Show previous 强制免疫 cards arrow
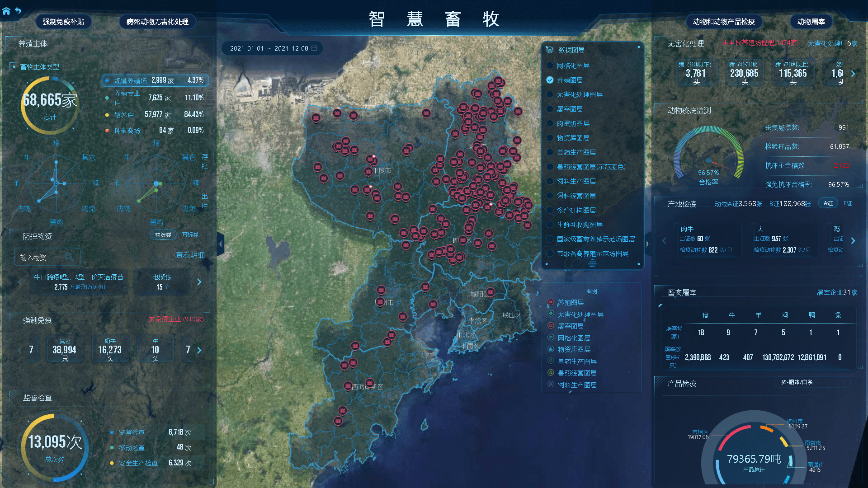The image size is (868, 488). [x=20, y=350]
